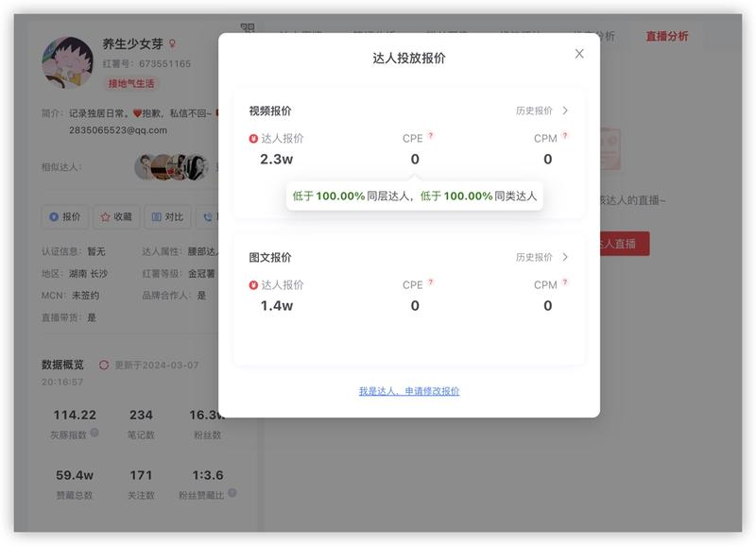Click the 养生少女芽 profile avatar

click(67, 62)
